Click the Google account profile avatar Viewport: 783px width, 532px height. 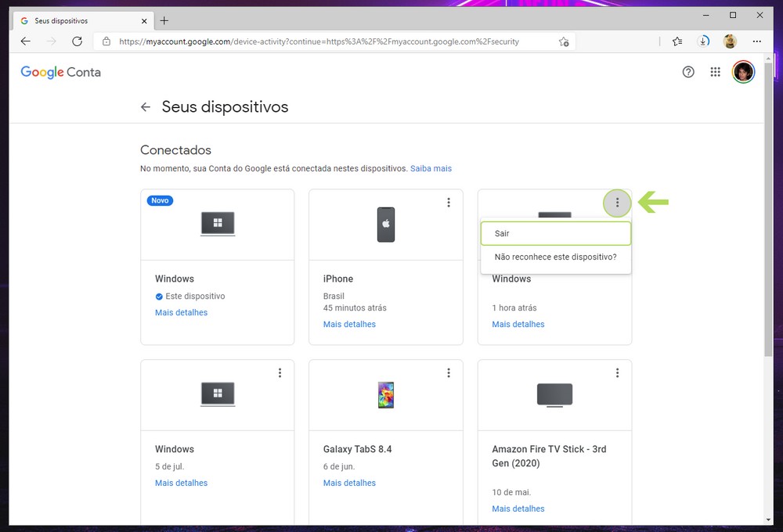(x=742, y=72)
